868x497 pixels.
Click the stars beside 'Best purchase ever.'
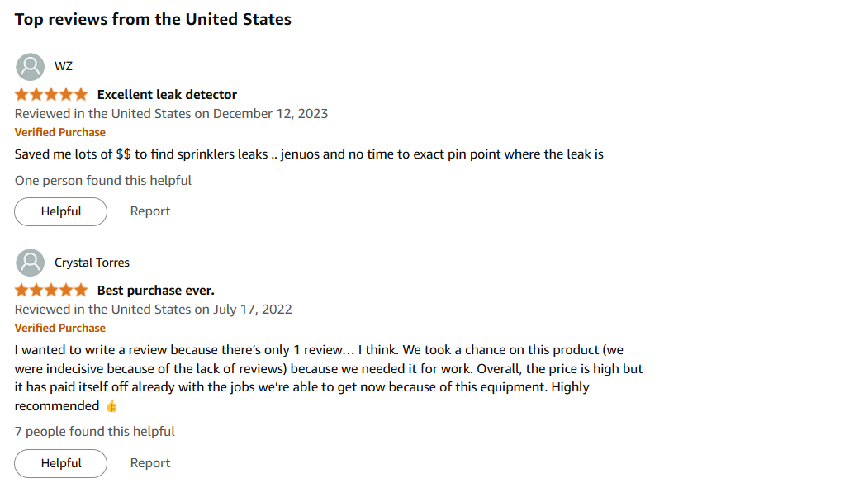click(x=50, y=291)
